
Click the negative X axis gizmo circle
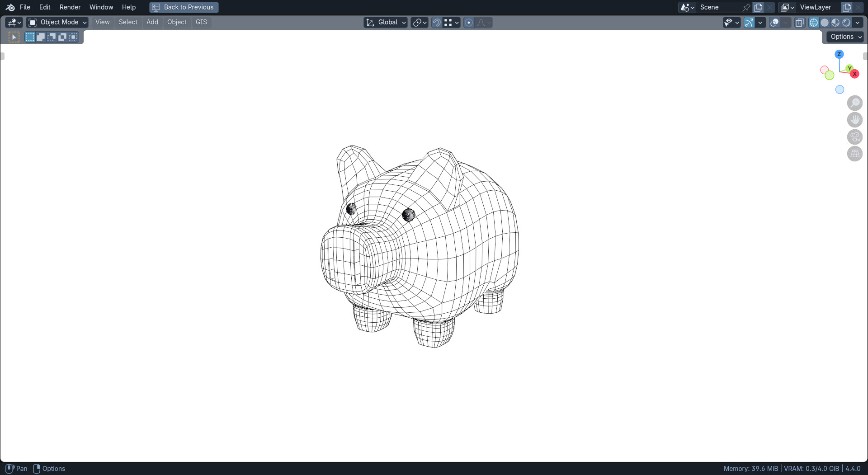pyautogui.click(x=824, y=70)
